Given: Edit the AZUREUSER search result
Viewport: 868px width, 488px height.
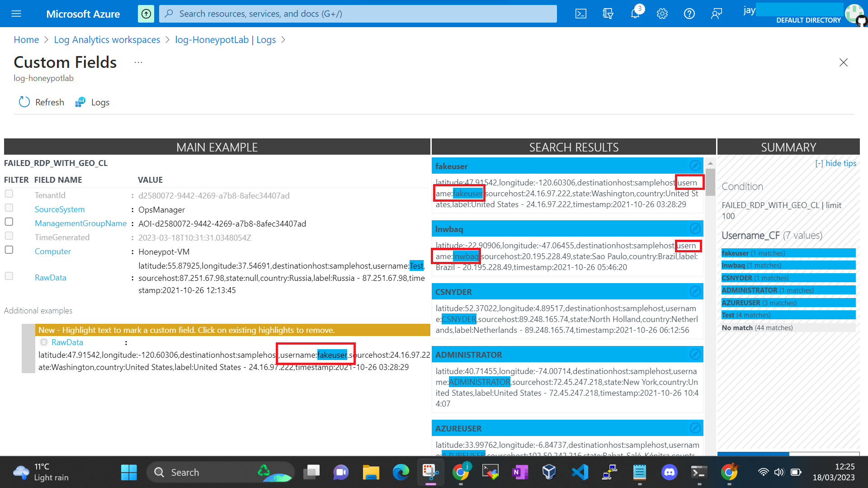Looking at the screenshot, I should [695, 428].
